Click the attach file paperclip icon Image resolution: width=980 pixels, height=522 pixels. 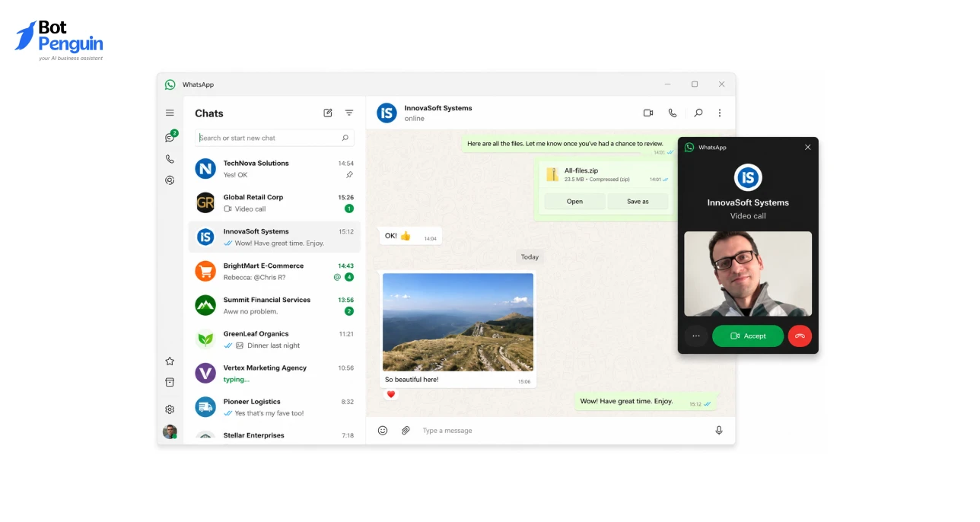[x=406, y=431]
